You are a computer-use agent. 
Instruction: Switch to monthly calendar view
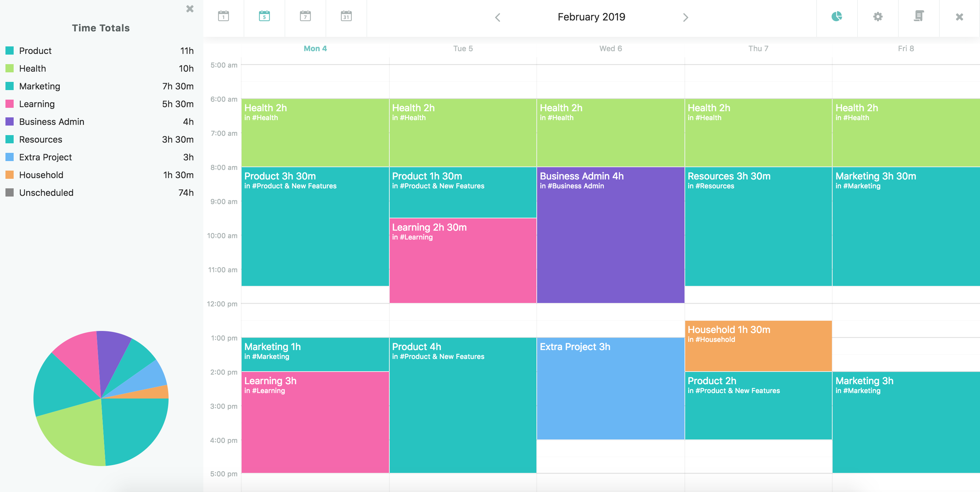[x=346, y=18]
